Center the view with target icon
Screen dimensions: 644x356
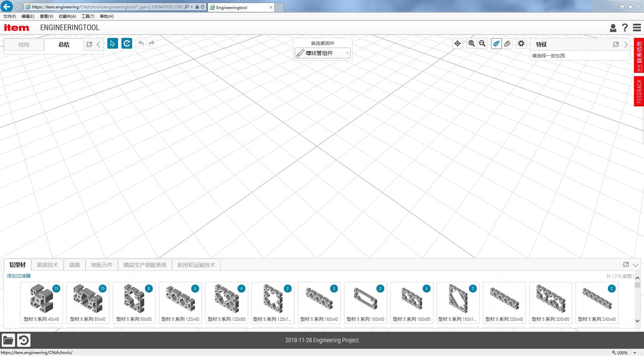[457, 44]
